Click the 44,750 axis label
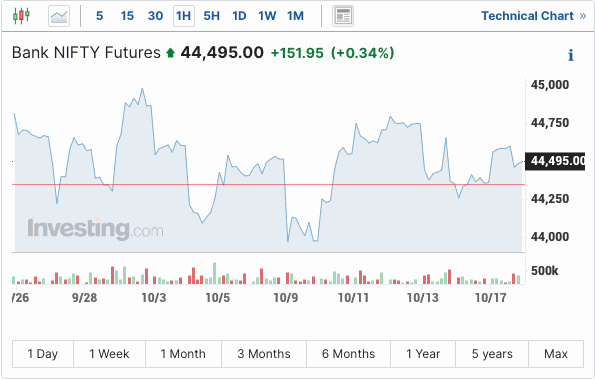Image resolution: width=595 pixels, height=379 pixels. point(550,123)
